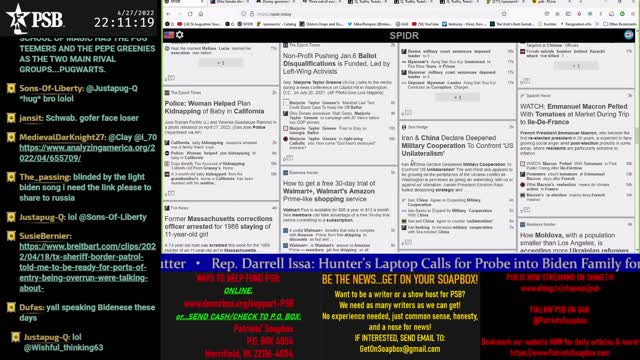Reload the page with the browser refresh icon
The image size is (640, 360).
(190, 14)
